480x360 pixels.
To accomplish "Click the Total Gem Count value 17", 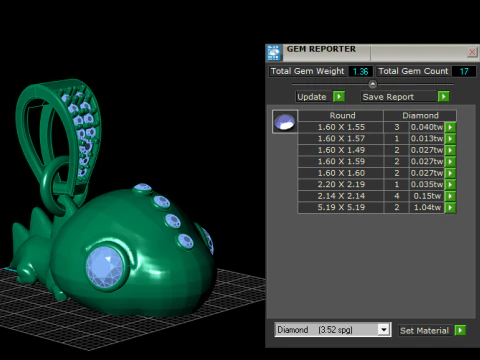I will (x=464, y=71).
